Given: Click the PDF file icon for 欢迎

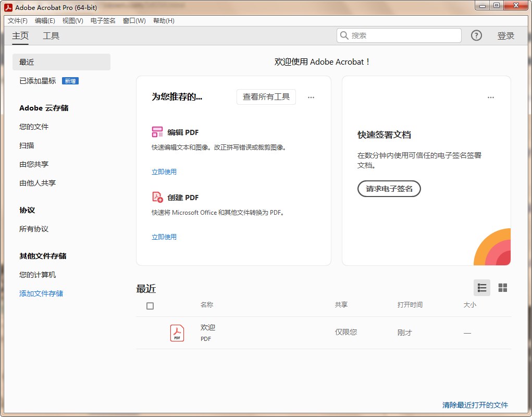Looking at the screenshot, I should click(x=177, y=333).
